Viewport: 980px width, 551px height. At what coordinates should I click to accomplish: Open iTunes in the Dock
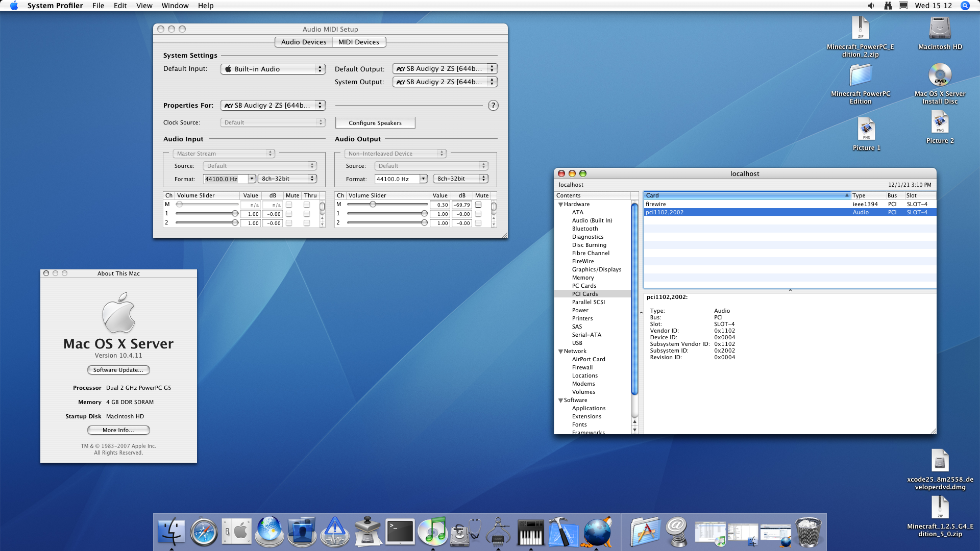coord(433,532)
